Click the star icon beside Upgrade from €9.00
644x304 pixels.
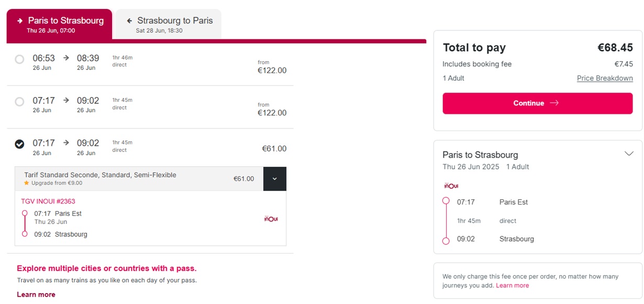tap(26, 183)
